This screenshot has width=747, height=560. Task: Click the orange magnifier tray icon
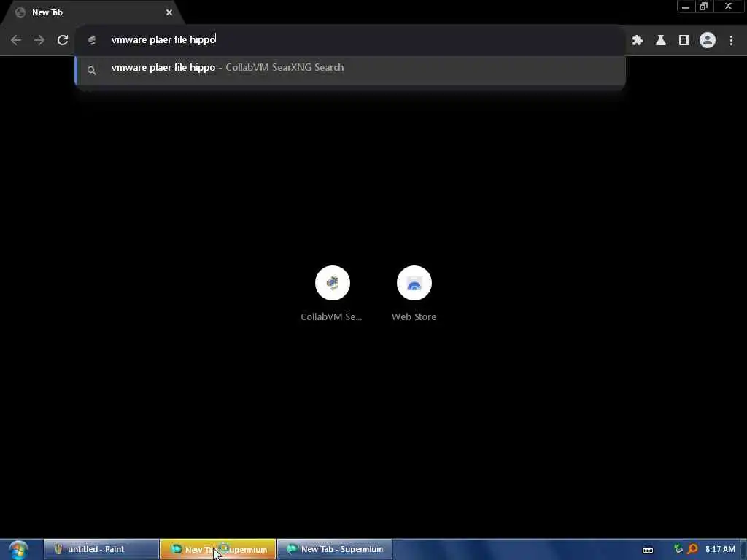click(x=692, y=550)
